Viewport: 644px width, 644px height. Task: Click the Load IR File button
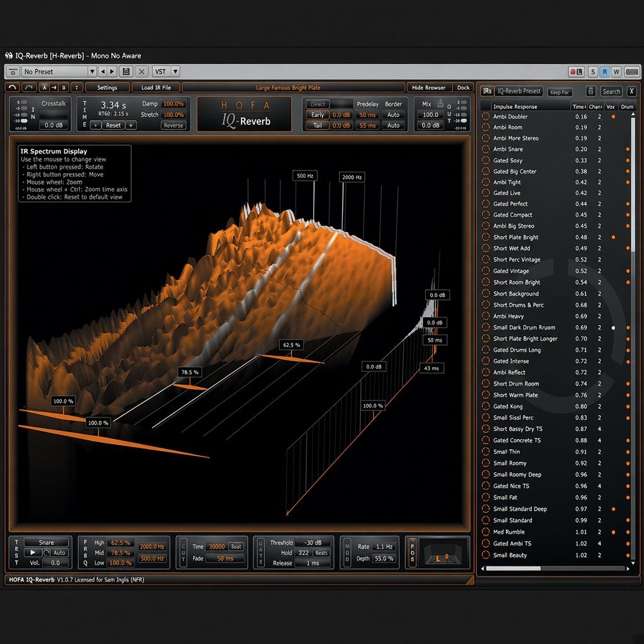point(156,87)
